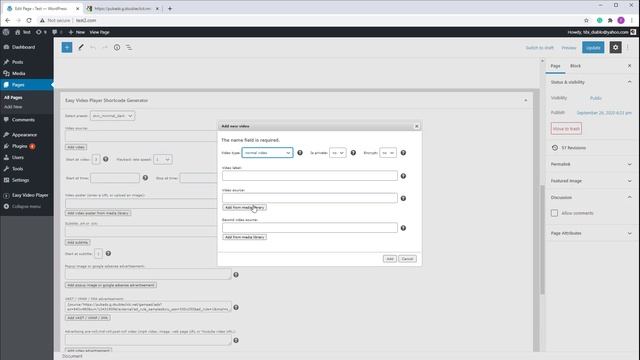Viewport: 640px width, 360px height.
Task: Click help icon next to Start at video
Action: coord(106,159)
